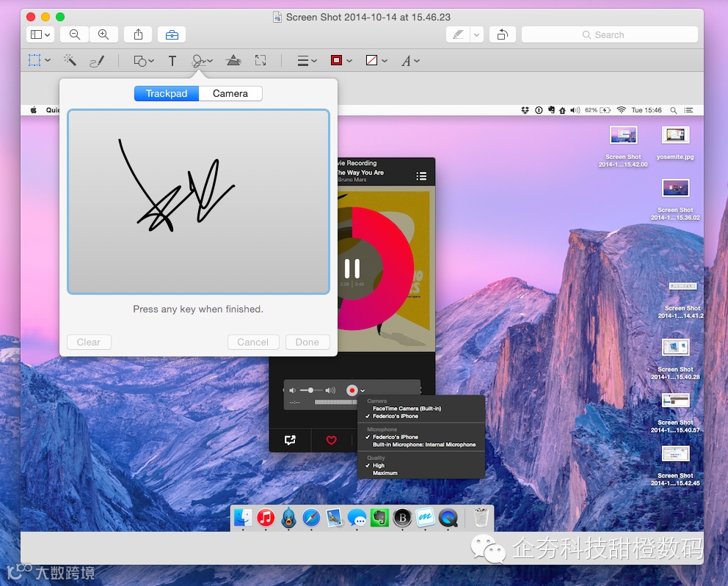Viewport: 728px width, 586px height.
Task: Click the Spotlight search icon in menu bar
Action: (x=673, y=110)
